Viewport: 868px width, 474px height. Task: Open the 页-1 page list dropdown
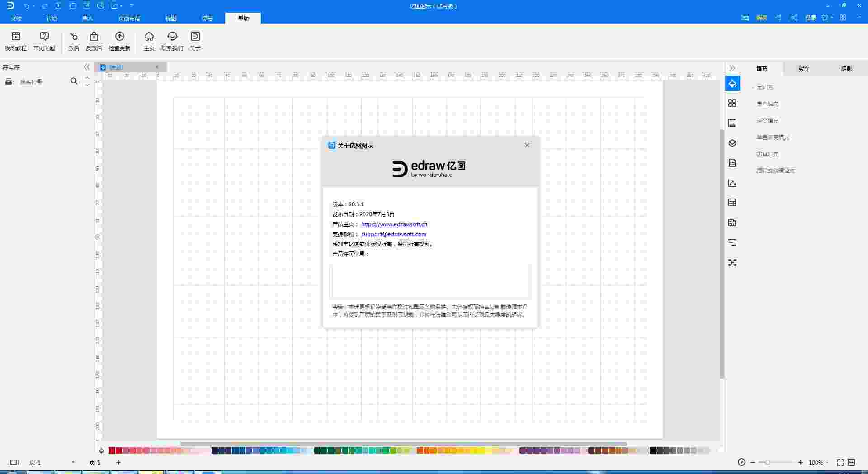(x=73, y=462)
